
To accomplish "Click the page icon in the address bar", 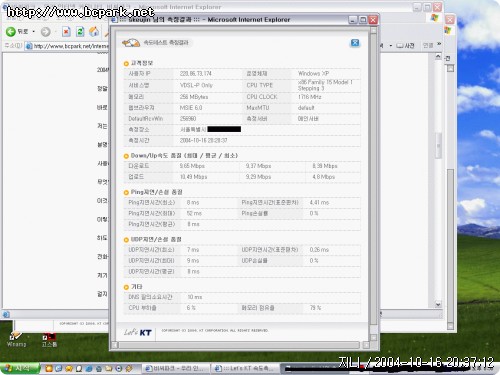I will point(29,46).
